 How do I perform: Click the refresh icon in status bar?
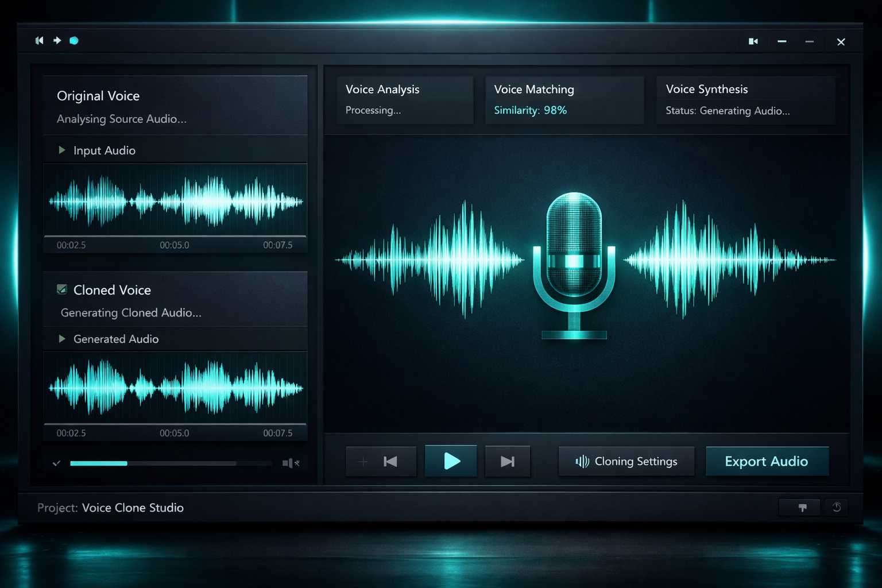click(x=837, y=507)
